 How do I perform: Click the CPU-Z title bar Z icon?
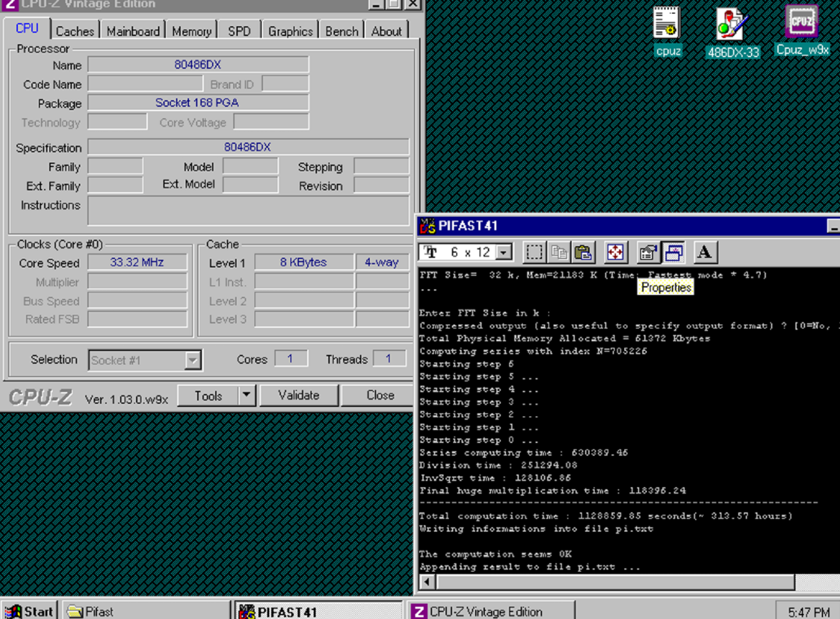coord(10,4)
